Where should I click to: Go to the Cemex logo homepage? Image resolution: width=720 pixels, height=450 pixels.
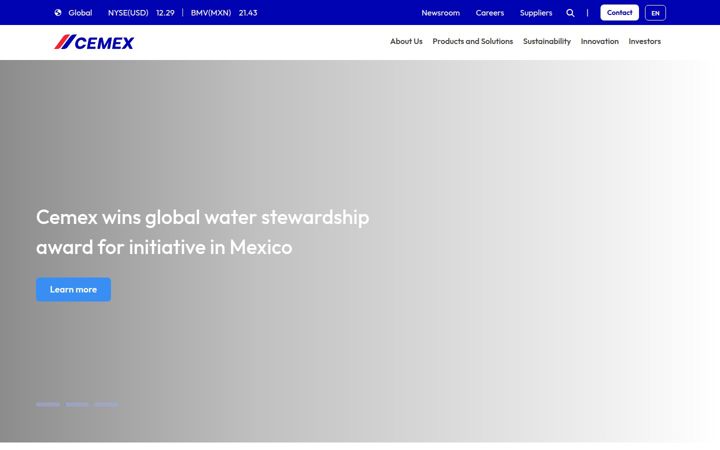[94, 42]
